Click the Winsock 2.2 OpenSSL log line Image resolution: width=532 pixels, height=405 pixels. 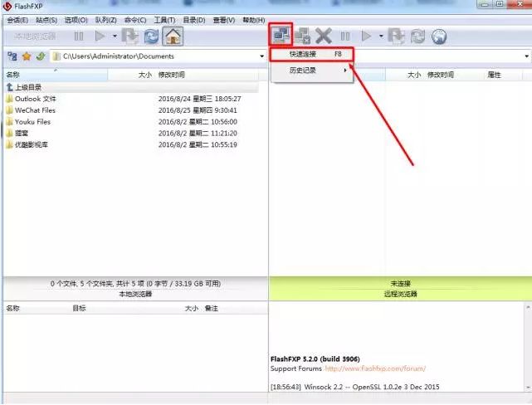[x=355, y=387]
